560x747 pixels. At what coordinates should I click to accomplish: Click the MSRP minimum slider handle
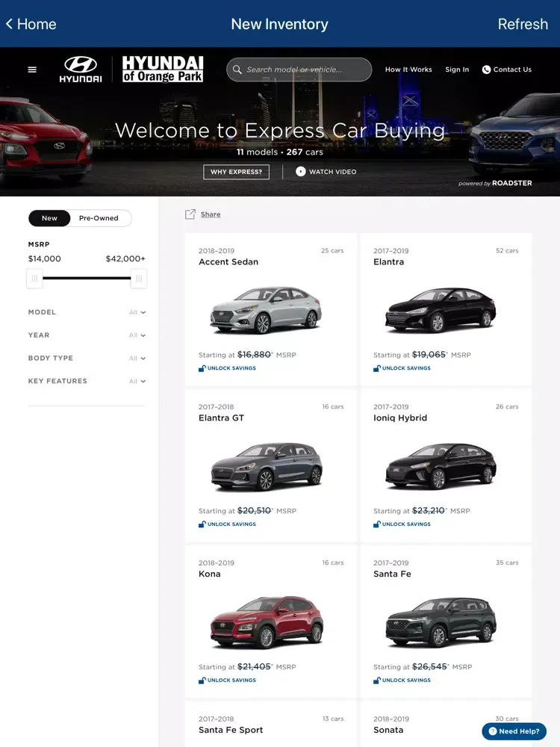pyautogui.click(x=35, y=278)
